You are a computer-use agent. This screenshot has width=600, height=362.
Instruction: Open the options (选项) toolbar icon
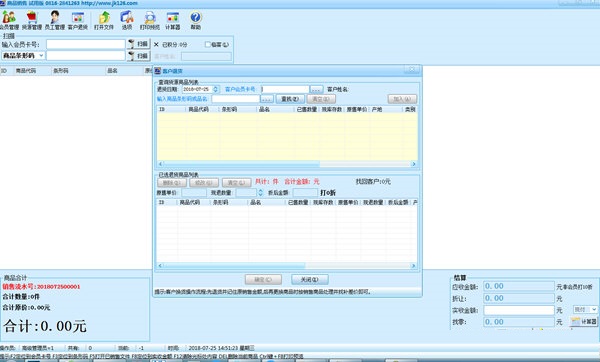pos(127,20)
